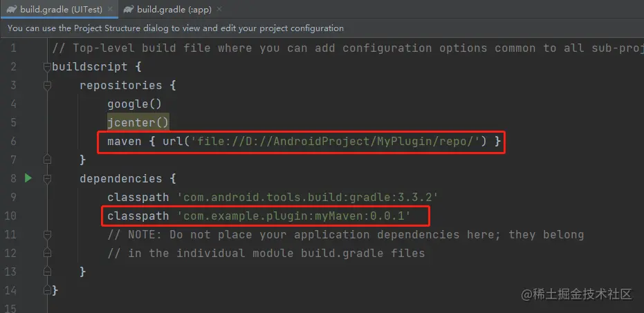
Task: Click line number 10 in the gutter
Action: click(x=10, y=216)
